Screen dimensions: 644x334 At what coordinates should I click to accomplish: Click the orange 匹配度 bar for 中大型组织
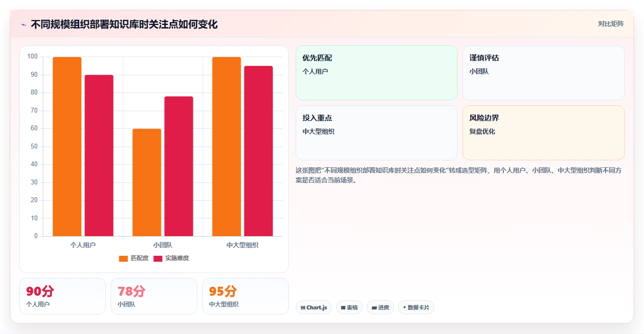click(226, 147)
